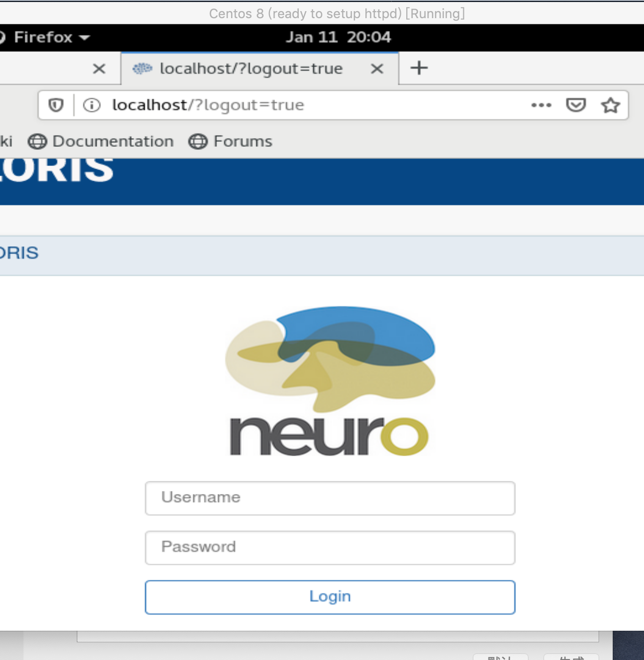Save page to Pocket icon
The image size is (644, 660).
(576, 105)
